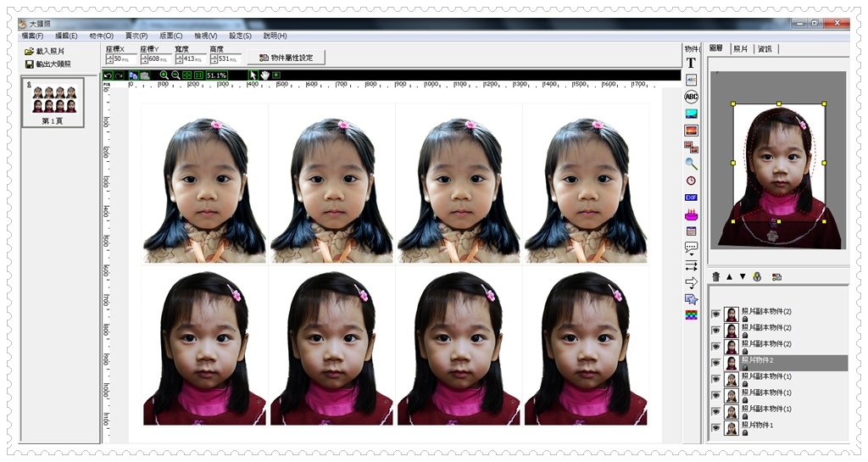Undo the last action in canvas toolbar
The image size is (868, 462).
(108, 75)
